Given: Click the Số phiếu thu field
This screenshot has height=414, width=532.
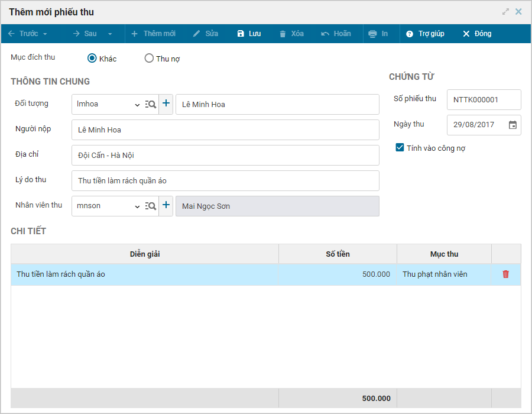Looking at the screenshot, I should coord(484,99).
